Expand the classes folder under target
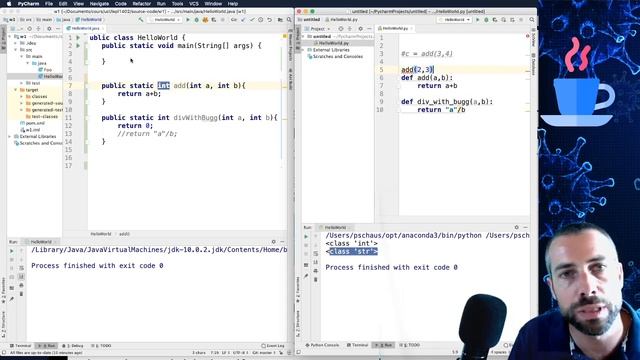 pos(22,96)
